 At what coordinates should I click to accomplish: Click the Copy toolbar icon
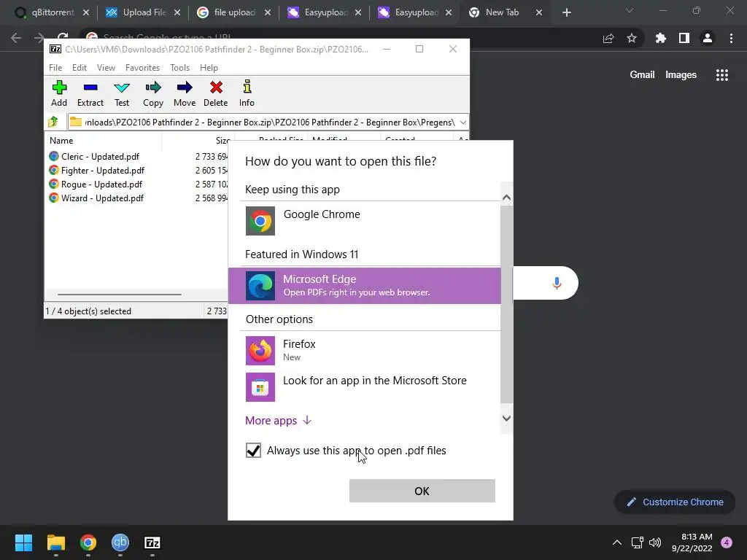[x=153, y=93]
